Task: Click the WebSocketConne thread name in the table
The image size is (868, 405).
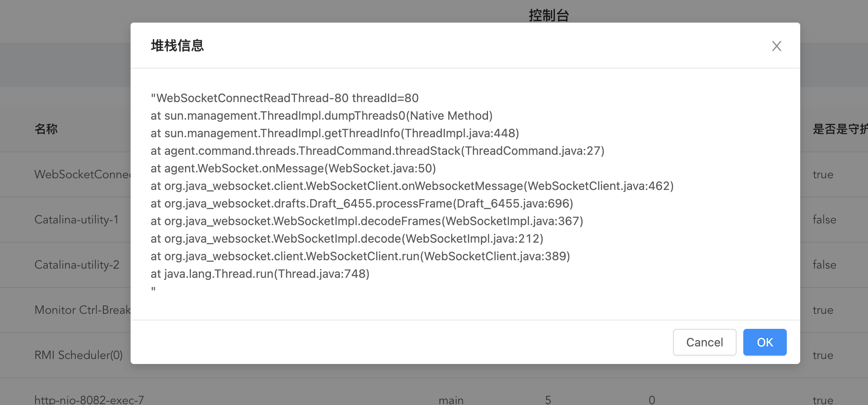Action: [x=83, y=174]
